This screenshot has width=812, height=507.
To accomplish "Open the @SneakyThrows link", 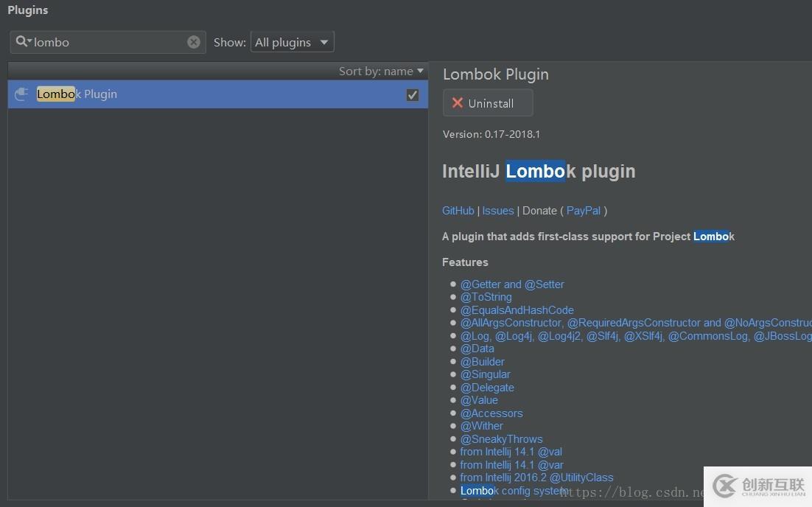I will pyautogui.click(x=501, y=438).
